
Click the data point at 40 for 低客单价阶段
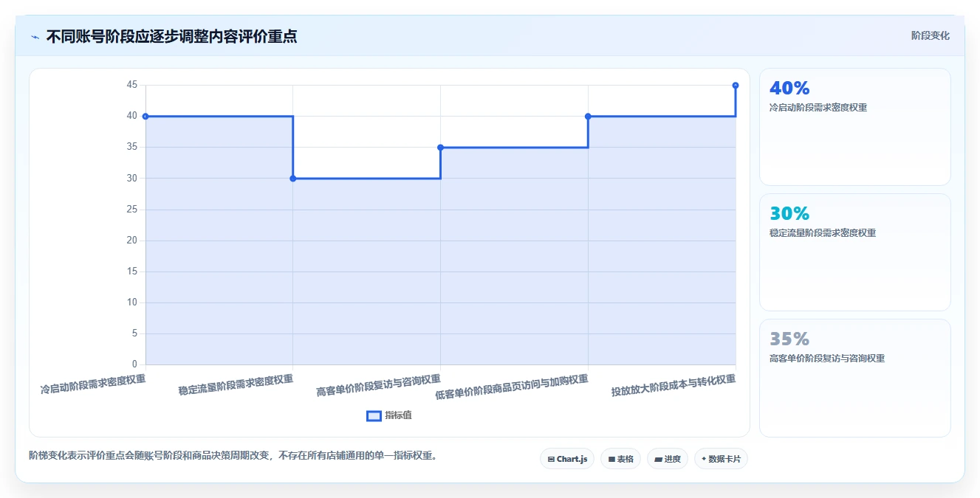(x=588, y=117)
